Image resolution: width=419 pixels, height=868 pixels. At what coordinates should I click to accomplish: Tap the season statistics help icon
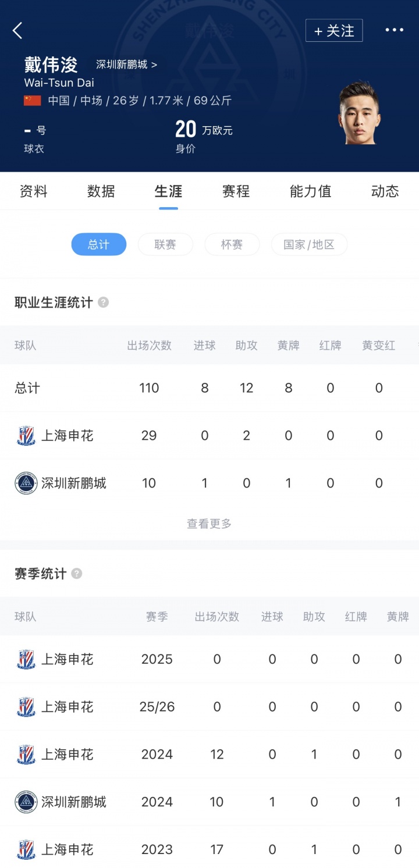(77, 574)
